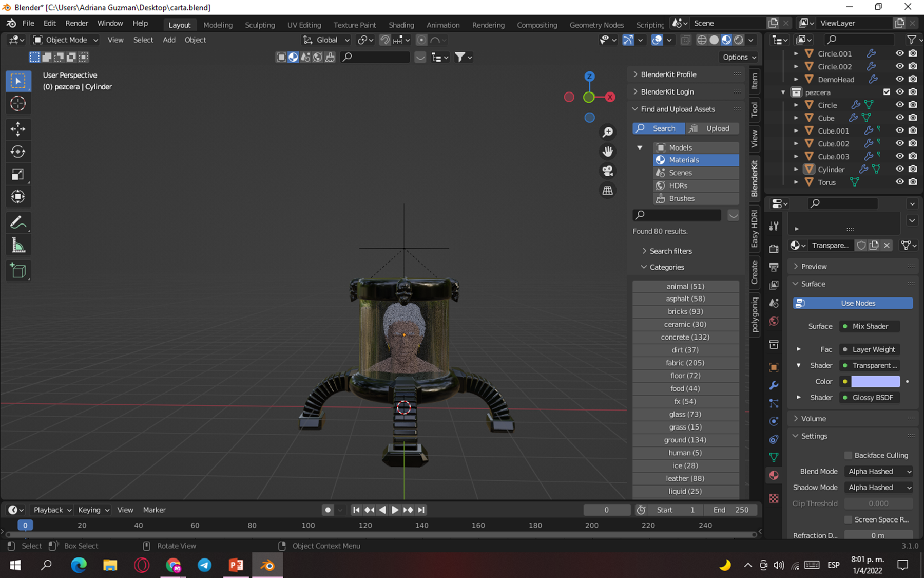Switch to Shading workspace tab
Image resolution: width=924 pixels, height=578 pixels.
(x=401, y=25)
